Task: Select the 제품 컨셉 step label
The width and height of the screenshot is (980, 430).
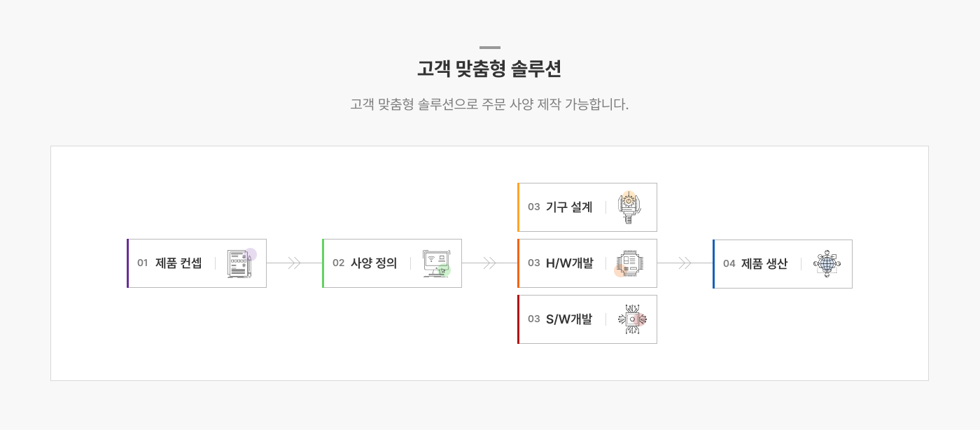Action: (178, 263)
